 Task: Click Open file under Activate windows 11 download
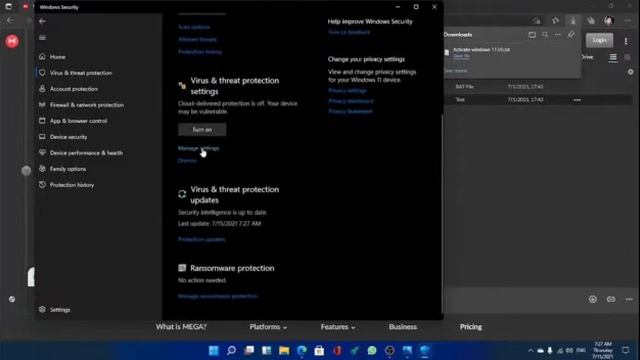coord(461,56)
